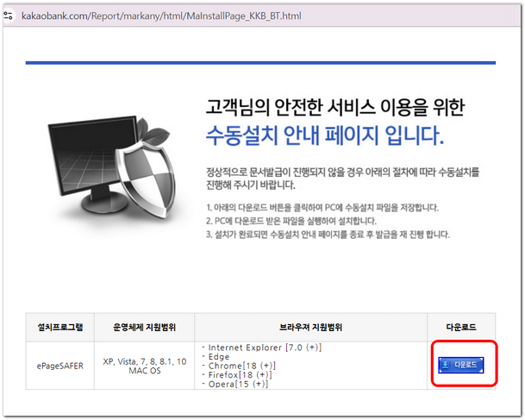Click the Edge line in the browser list
Screen dimensions: 525x420
click(216, 357)
